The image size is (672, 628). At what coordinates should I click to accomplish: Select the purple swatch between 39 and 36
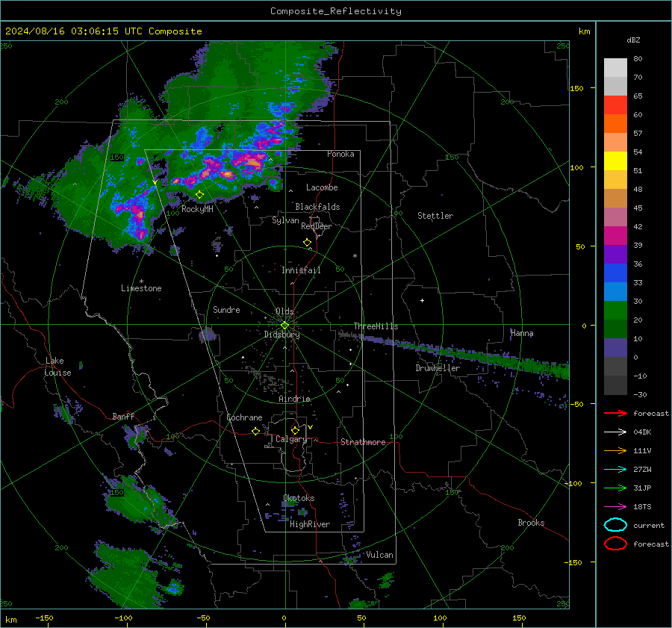(x=615, y=254)
